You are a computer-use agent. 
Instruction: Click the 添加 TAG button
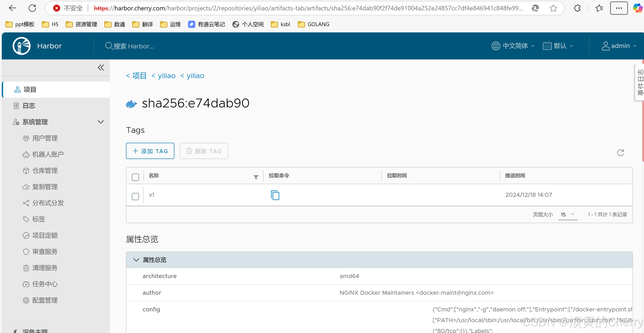pos(150,151)
